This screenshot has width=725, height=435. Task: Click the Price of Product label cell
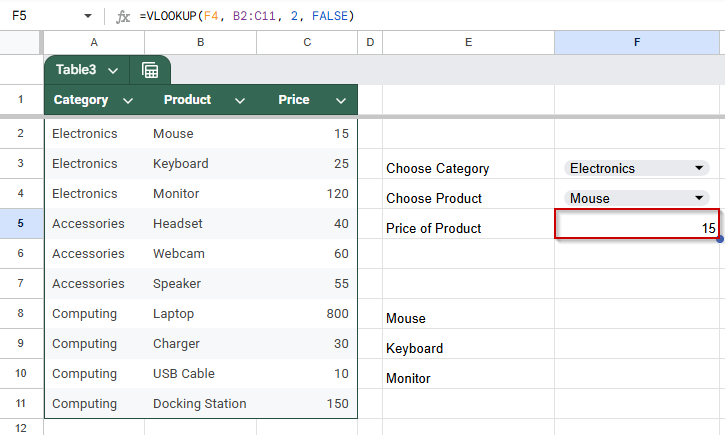tap(468, 224)
